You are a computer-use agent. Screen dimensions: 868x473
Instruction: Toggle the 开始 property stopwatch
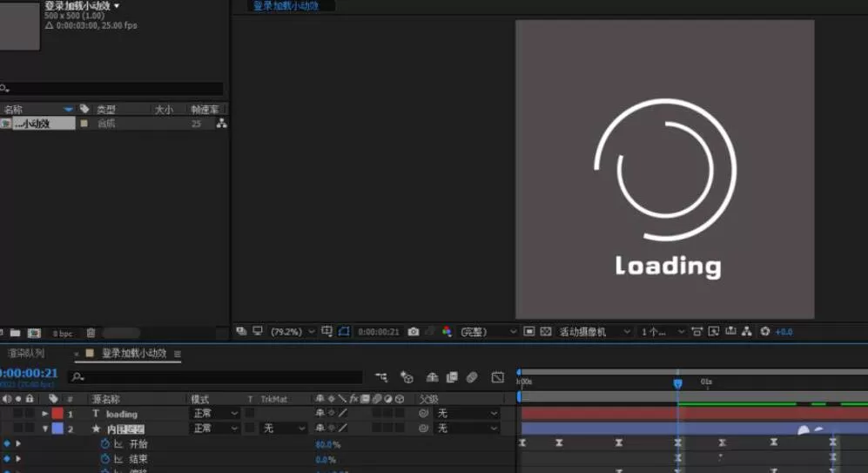pyautogui.click(x=105, y=444)
